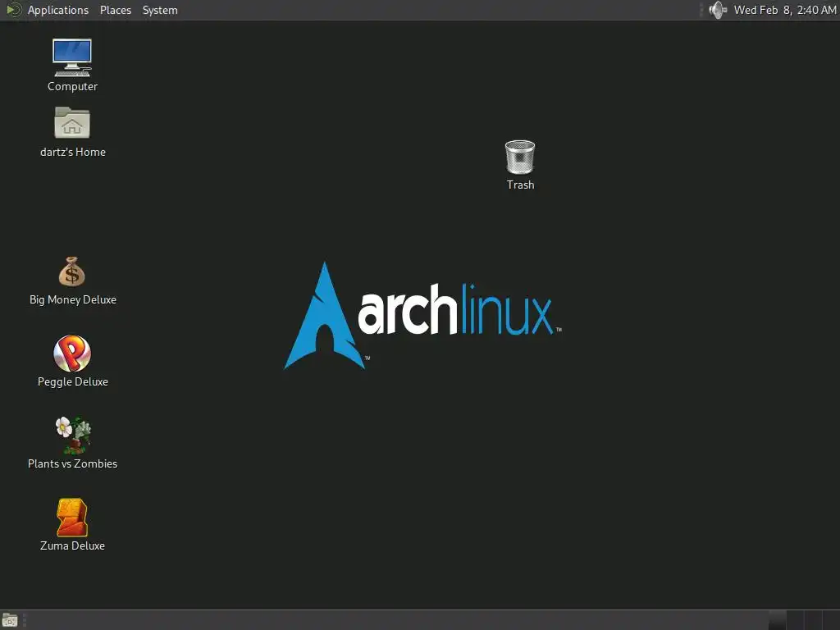Click the Show Desktop button in bottom panel
The height and width of the screenshot is (630, 840).
[10, 620]
